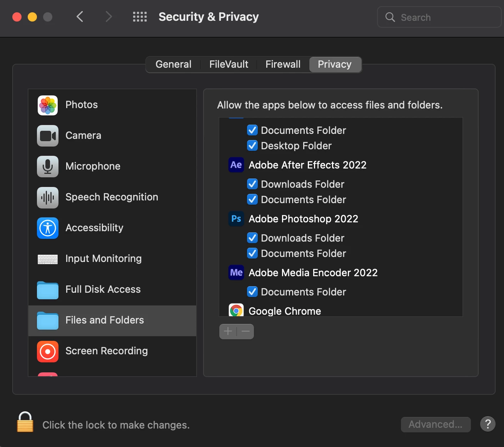
Task: Switch to the General tab
Action: coord(173,64)
